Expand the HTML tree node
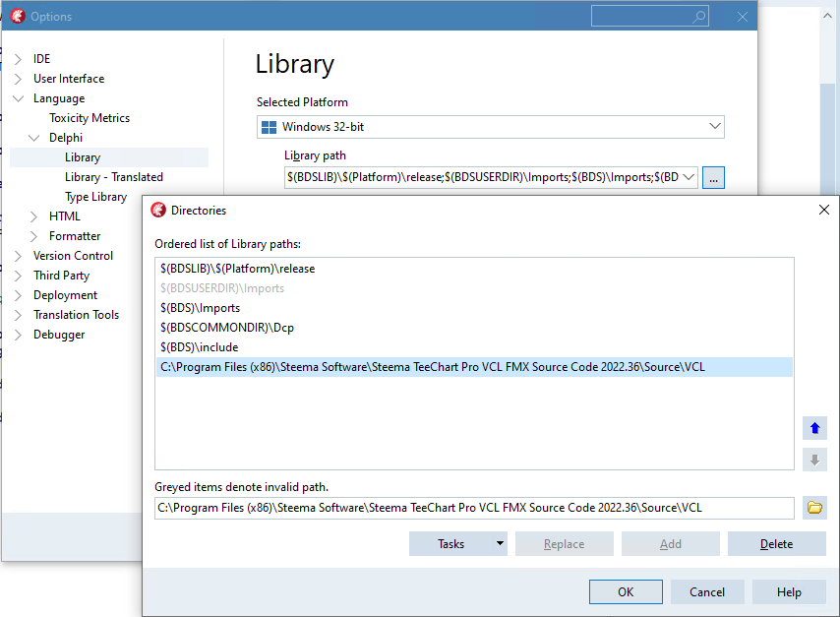Image resolution: width=840 pixels, height=617 pixels. (33, 216)
